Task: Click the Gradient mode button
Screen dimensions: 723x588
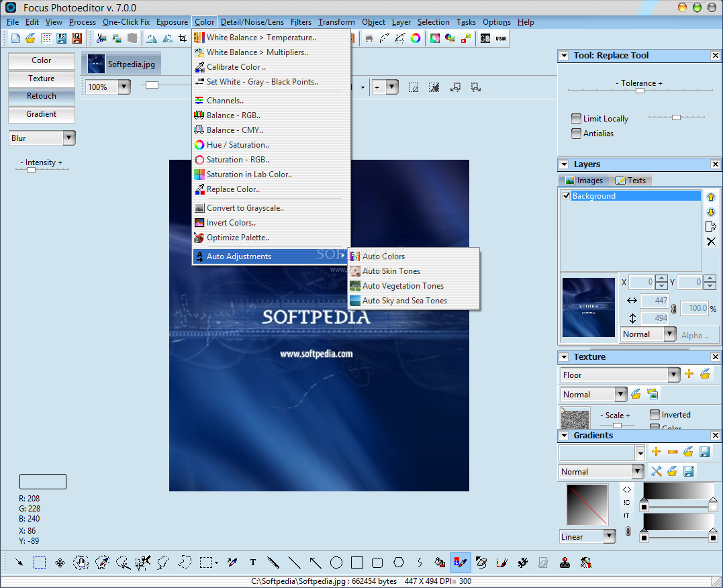Action: point(42,114)
